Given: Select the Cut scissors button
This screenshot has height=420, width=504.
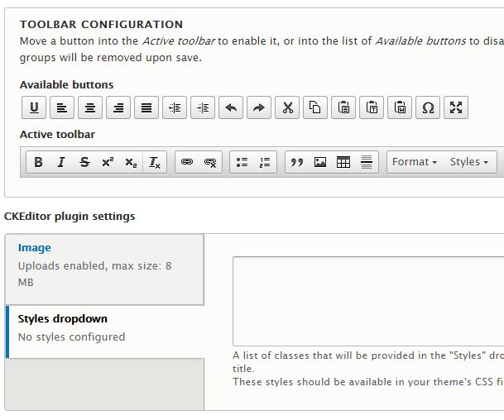Looking at the screenshot, I should 287,107.
